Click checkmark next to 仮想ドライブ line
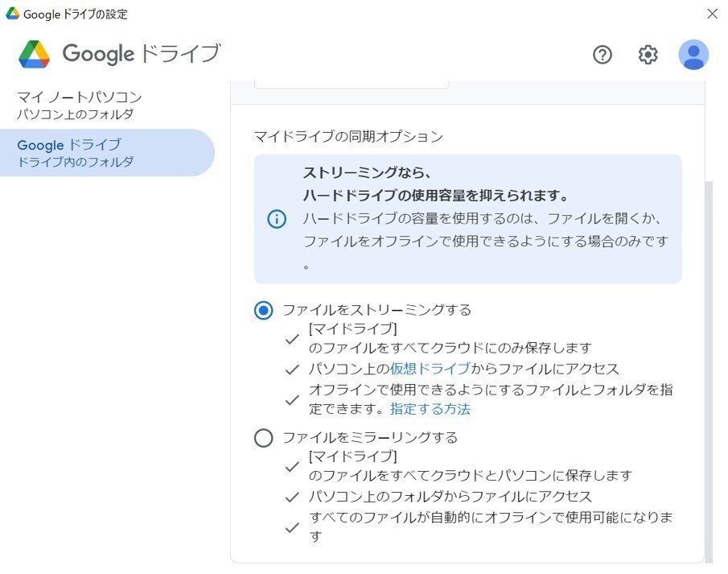 coord(292,370)
